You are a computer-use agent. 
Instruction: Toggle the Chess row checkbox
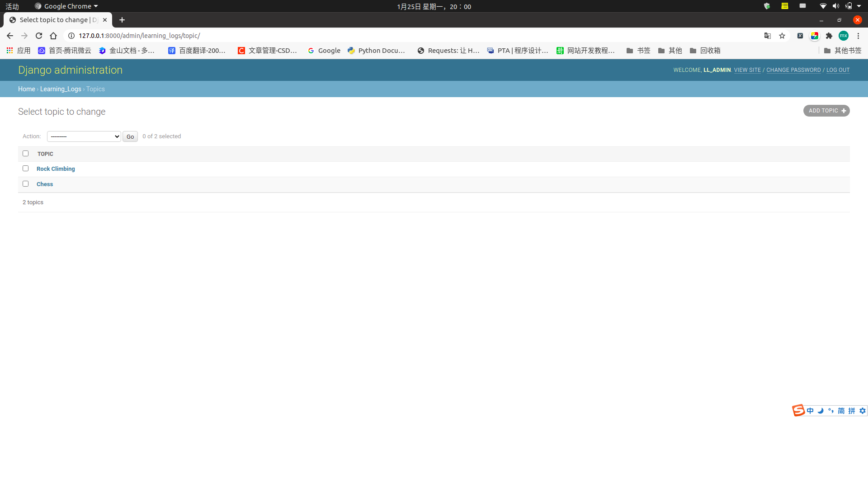coord(25,183)
